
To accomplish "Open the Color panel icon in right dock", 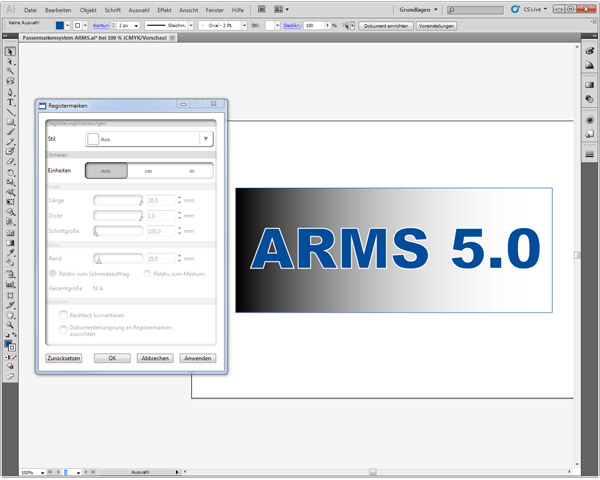I will (x=590, y=51).
